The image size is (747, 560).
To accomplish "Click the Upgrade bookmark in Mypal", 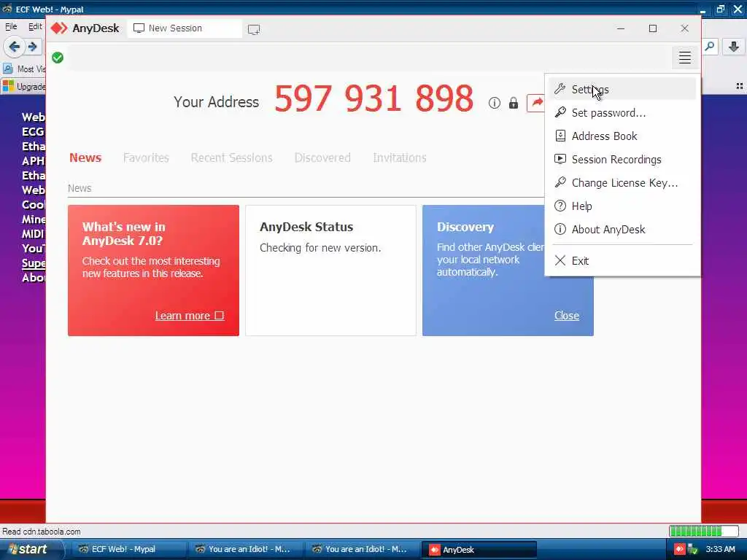I will 24,87.
